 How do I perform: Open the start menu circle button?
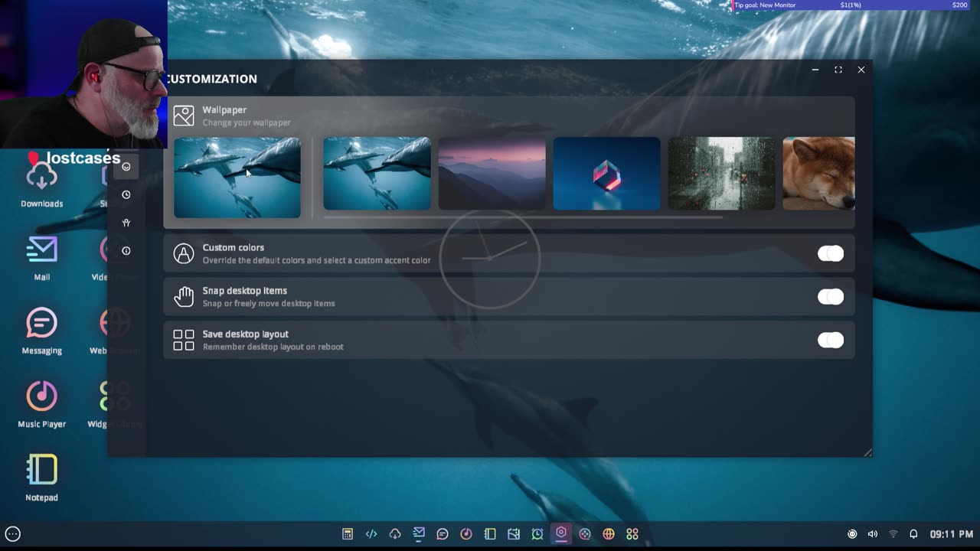pyautogui.click(x=13, y=534)
